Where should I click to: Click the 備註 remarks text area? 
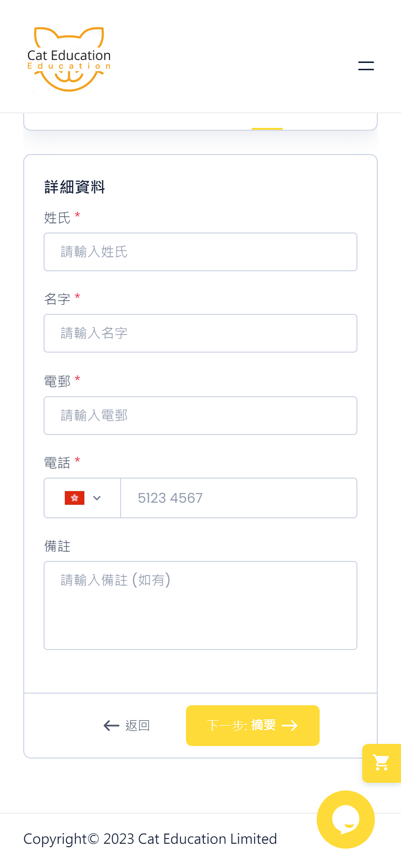click(200, 605)
